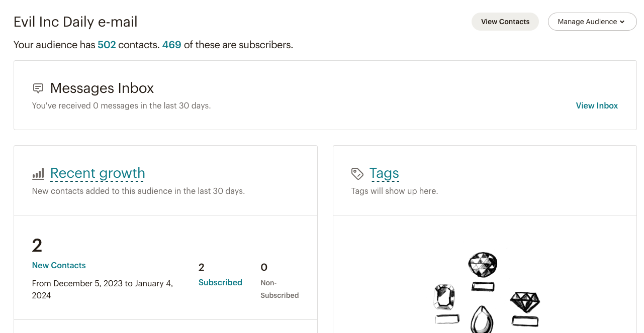The image size is (644, 333).
Task: Click the diamond-shaped gem illustration
Action: pyautogui.click(x=525, y=302)
